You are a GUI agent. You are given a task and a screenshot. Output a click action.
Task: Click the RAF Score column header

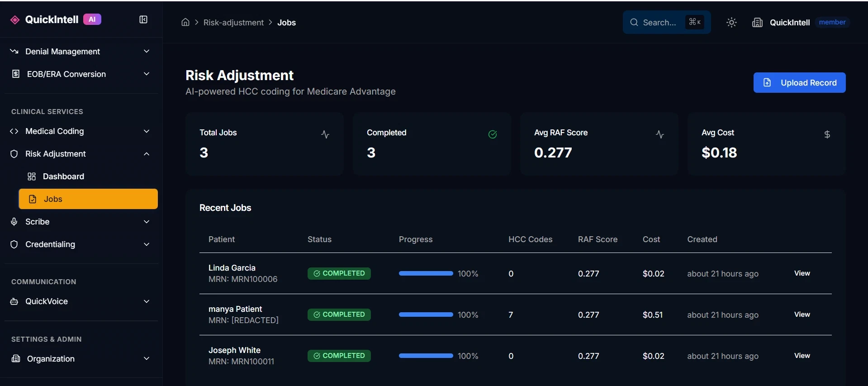pos(598,239)
